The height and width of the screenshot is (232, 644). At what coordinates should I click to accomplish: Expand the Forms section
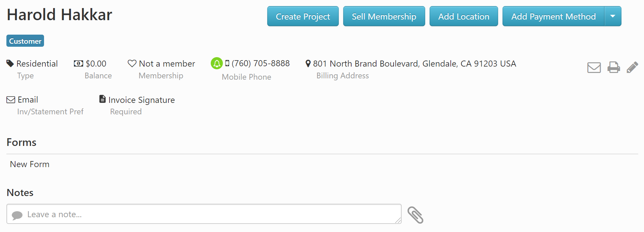coord(21,142)
